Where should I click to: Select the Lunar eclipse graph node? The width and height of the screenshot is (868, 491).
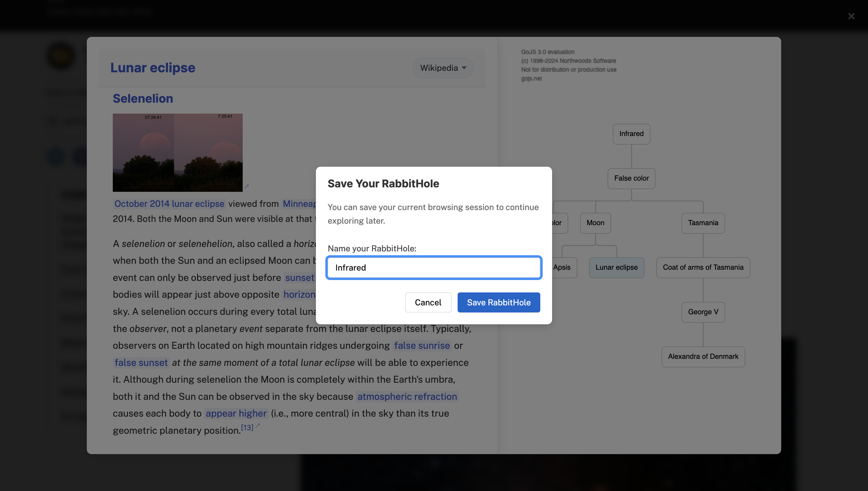pos(616,267)
